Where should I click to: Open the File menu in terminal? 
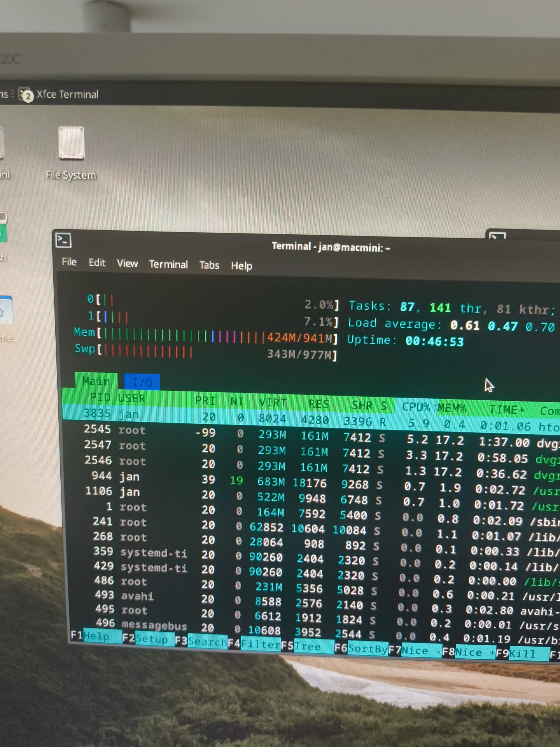pos(69,262)
